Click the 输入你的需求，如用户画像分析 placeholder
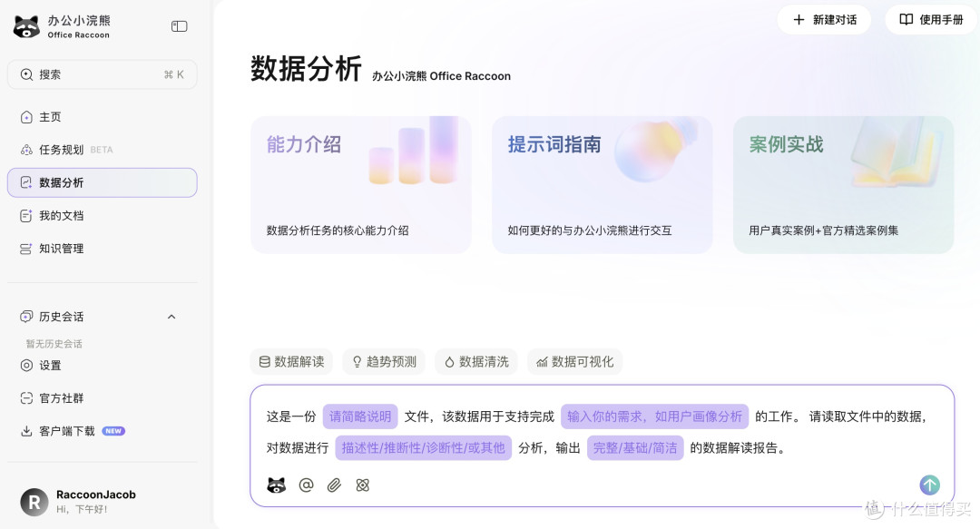The image size is (980, 529). click(x=654, y=416)
